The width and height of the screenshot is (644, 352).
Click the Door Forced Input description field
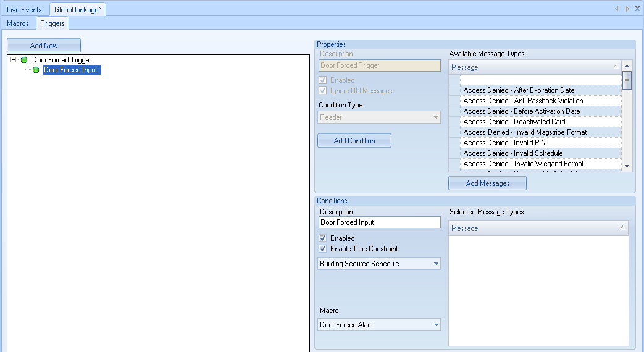(x=379, y=222)
